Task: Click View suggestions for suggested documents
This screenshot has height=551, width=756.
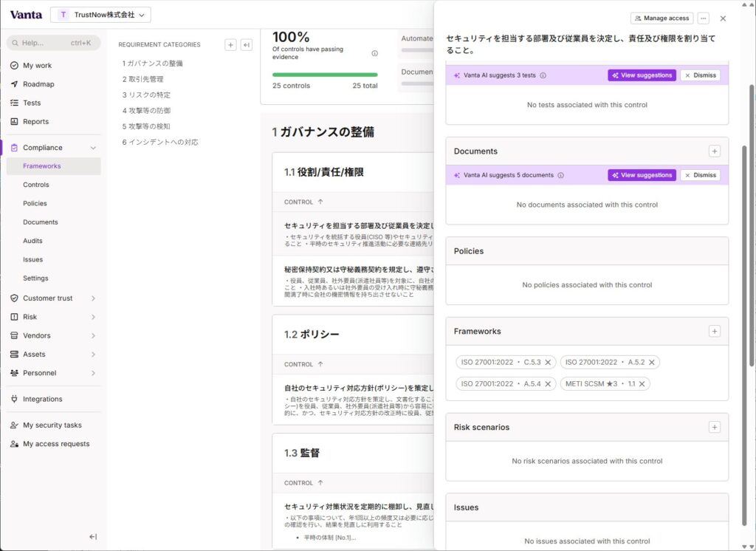Action: click(x=642, y=175)
